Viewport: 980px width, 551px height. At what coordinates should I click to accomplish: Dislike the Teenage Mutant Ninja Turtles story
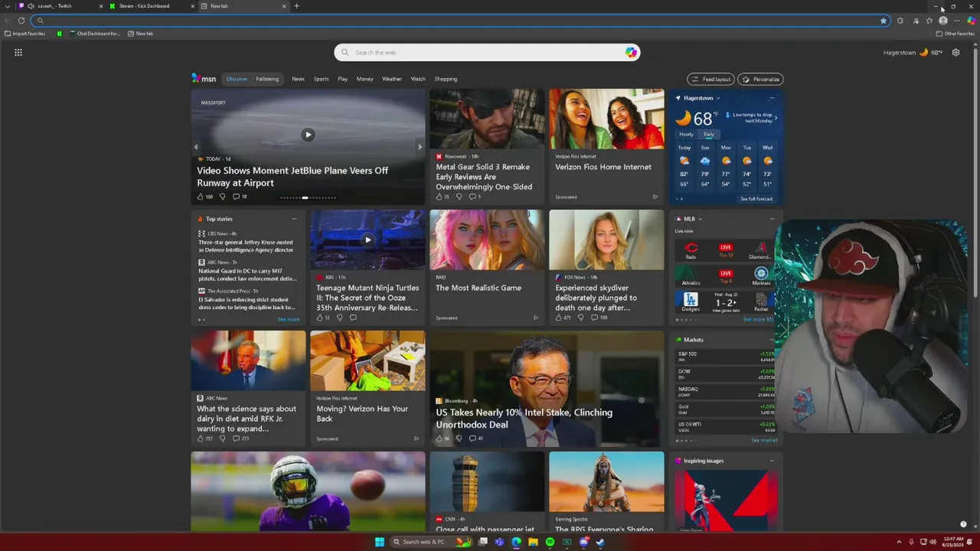click(340, 318)
